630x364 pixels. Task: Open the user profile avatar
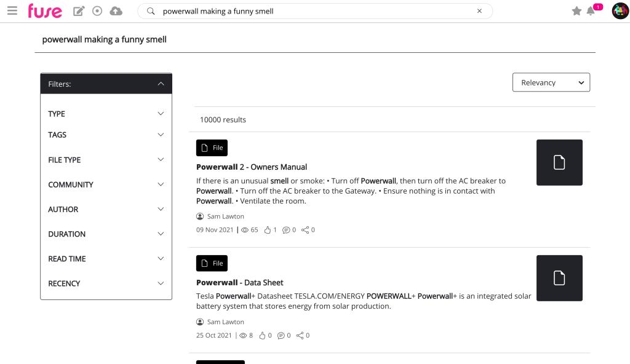(x=620, y=11)
